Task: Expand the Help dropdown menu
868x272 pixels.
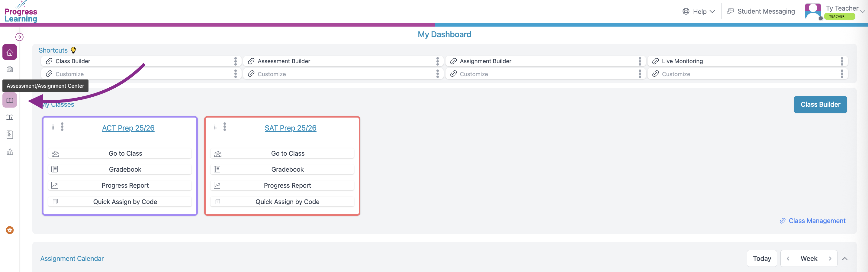Action: click(699, 11)
